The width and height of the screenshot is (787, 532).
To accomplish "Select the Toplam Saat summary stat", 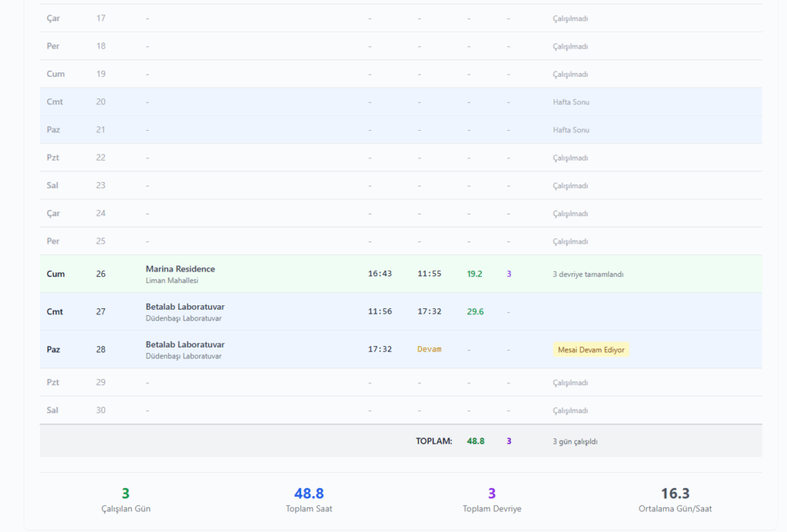I will tap(309, 500).
